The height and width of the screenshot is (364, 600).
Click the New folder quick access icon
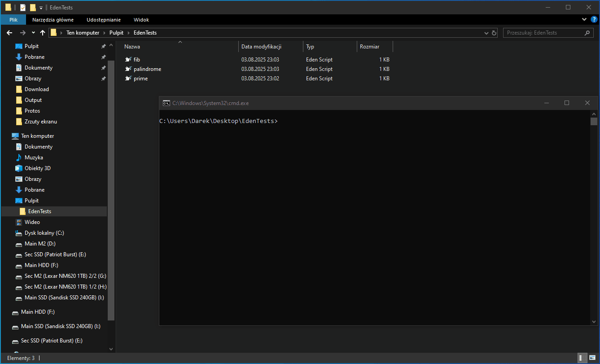coord(32,7)
